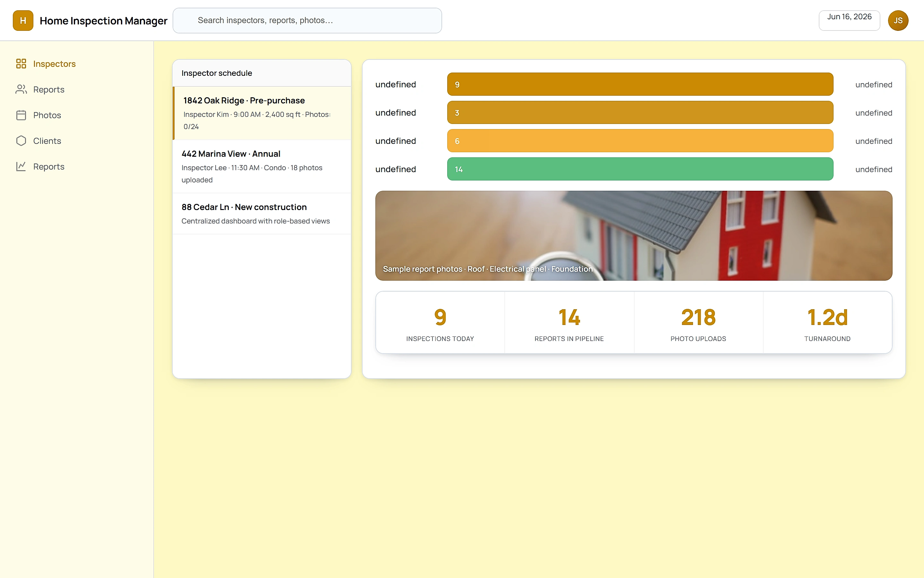The width and height of the screenshot is (924, 578).
Task: Click the calendar icon beside Photos
Action: point(21,115)
